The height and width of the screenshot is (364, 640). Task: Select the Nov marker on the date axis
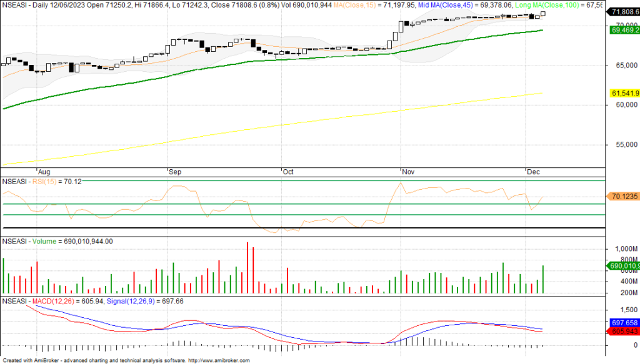[408, 170]
